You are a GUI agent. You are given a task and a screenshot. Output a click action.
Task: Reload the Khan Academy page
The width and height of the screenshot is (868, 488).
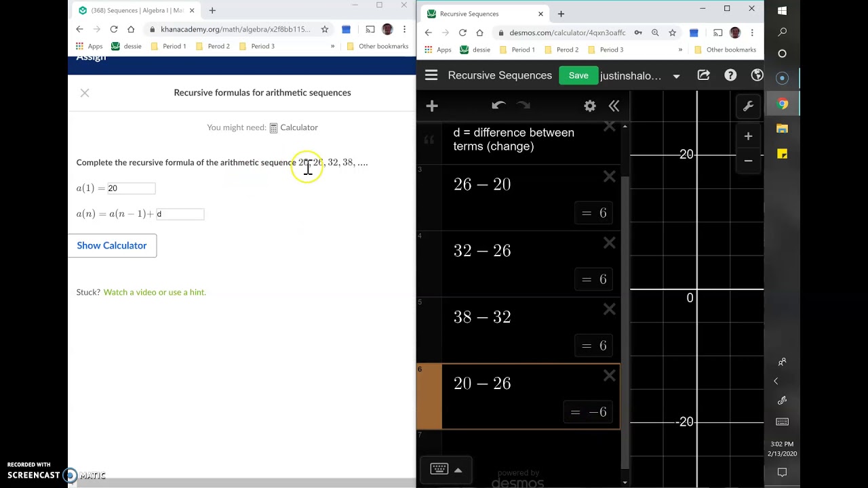pyautogui.click(x=114, y=29)
